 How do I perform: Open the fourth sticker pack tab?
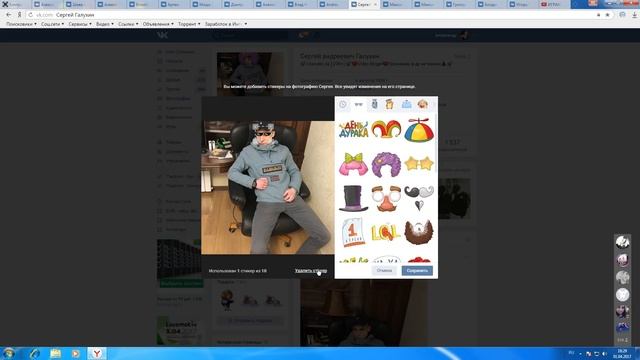[390, 104]
